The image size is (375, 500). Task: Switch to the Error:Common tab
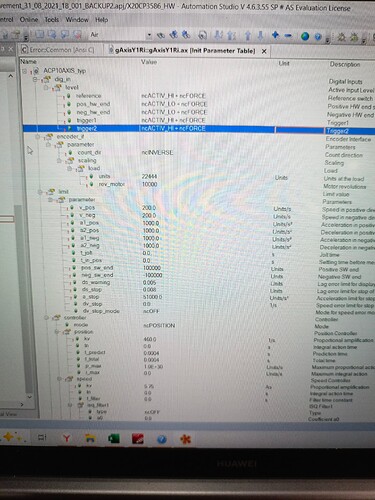click(58, 50)
